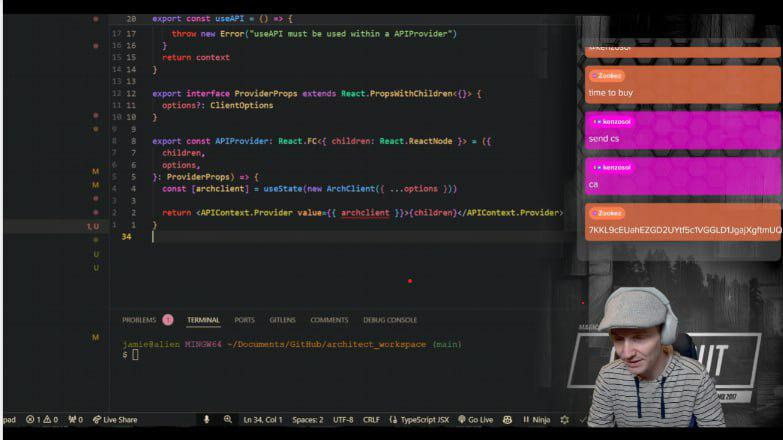Click the microphone icon in status bar
This screenshot has height=440, width=783.
pos(206,420)
